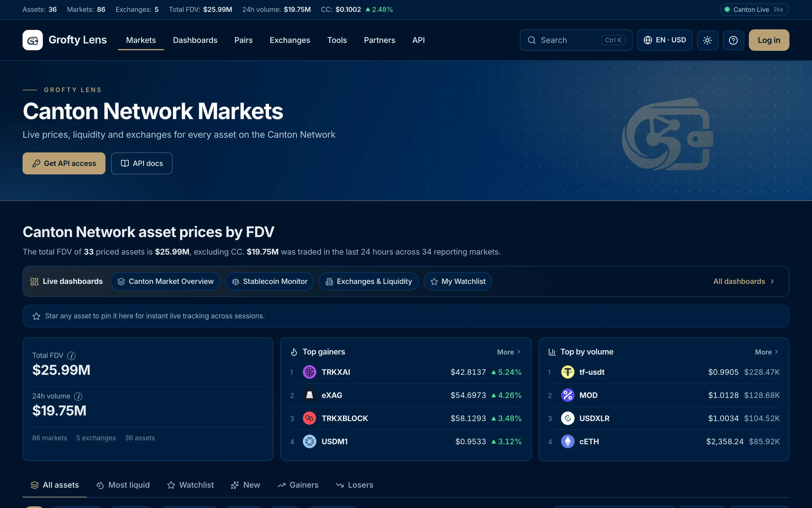This screenshot has height=508, width=812.
Task: Click the 24h volume info icon
Action: click(x=78, y=396)
